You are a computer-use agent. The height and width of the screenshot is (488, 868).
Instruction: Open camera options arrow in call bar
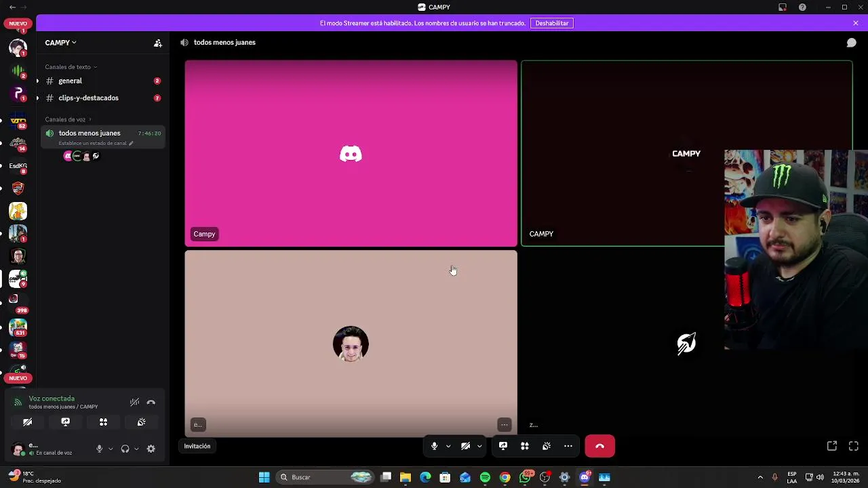coord(479,446)
